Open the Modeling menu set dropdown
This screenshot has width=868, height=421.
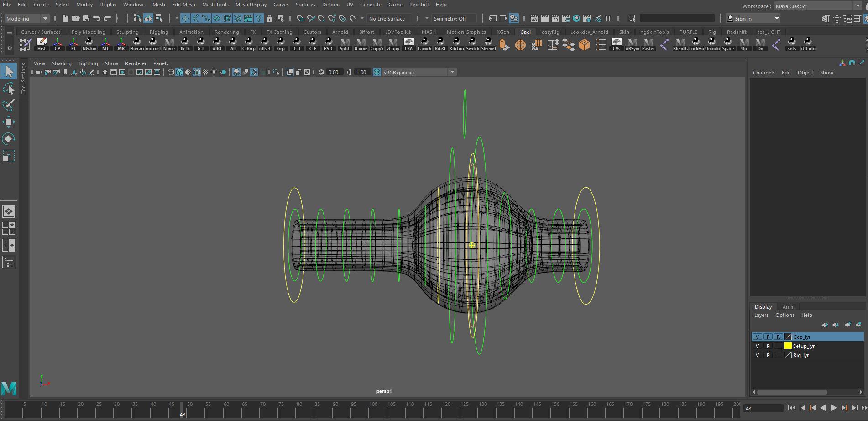(27, 18)
